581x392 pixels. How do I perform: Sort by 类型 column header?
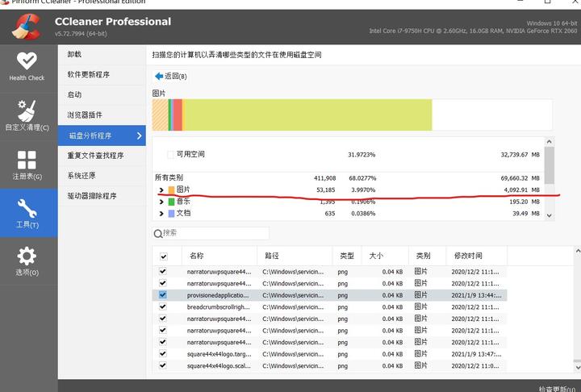click(347, 256)
